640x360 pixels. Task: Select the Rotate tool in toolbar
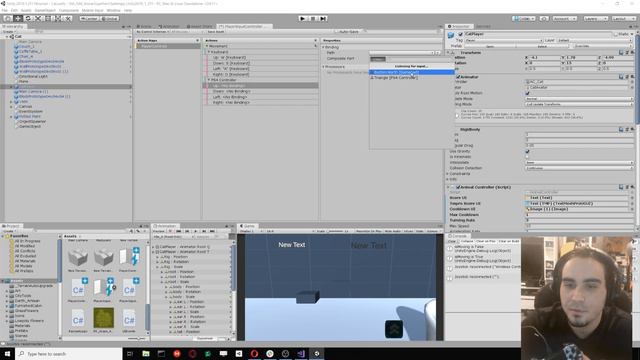pos(28,18)
